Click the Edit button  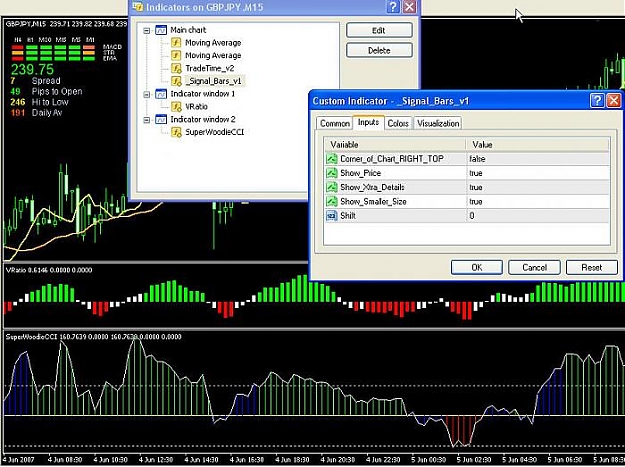[x=379, y=30]
